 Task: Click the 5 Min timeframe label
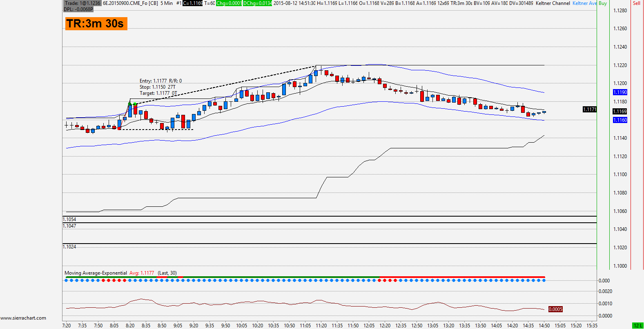(x=167, y=3)
